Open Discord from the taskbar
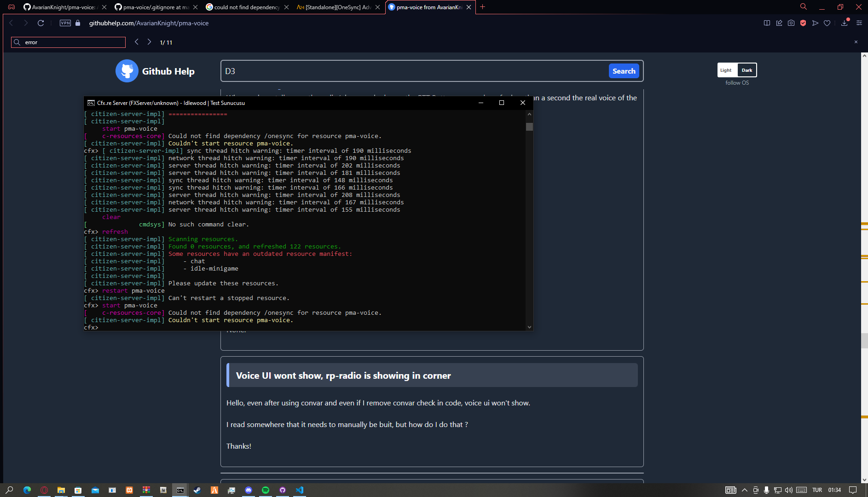The width and height of the screenshot is (868, 497). click(x=249, y=491)
